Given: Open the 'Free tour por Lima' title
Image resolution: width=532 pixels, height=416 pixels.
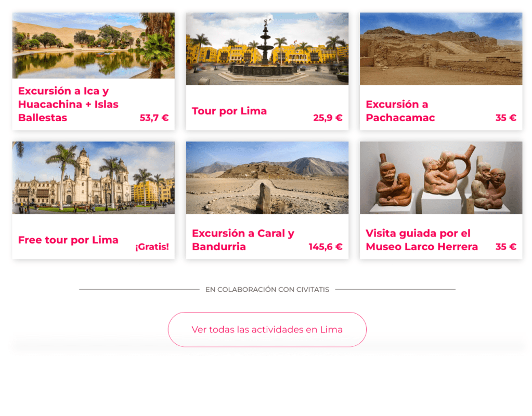Looking at the screenshot, I should click(x=68, y=240).
